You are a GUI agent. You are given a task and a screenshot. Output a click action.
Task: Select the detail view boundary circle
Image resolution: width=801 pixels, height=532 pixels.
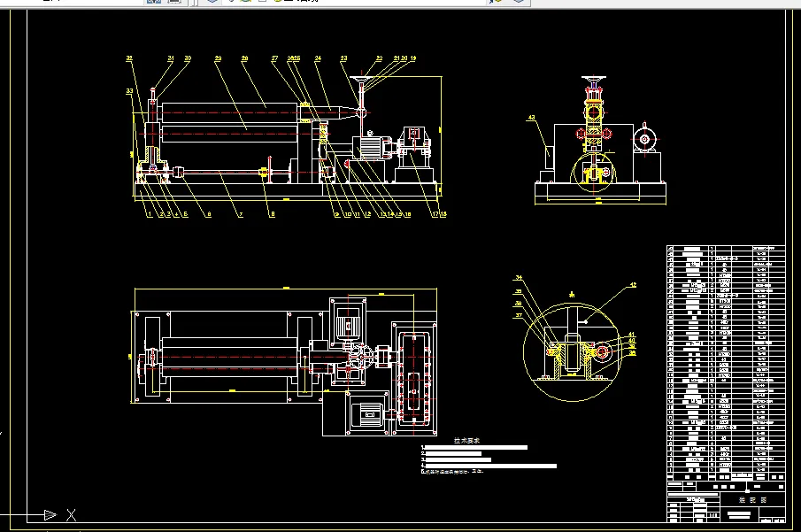point(571,352)
